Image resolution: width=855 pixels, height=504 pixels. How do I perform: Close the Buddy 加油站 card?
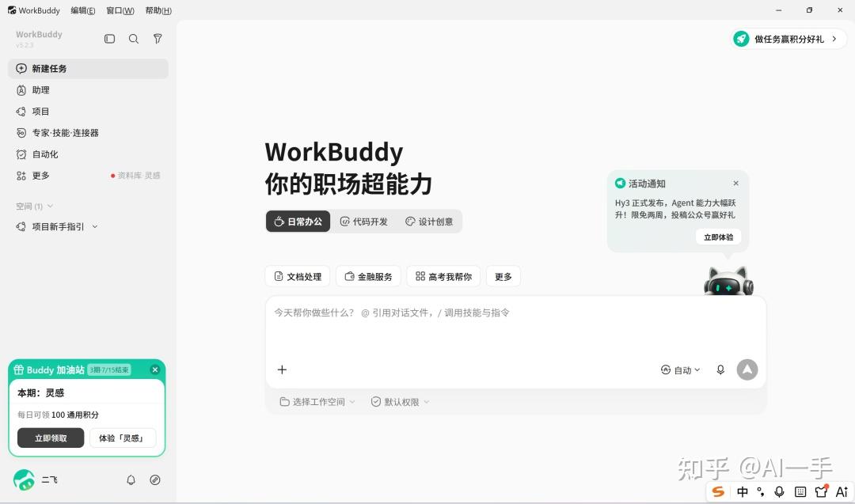(155, 369)
